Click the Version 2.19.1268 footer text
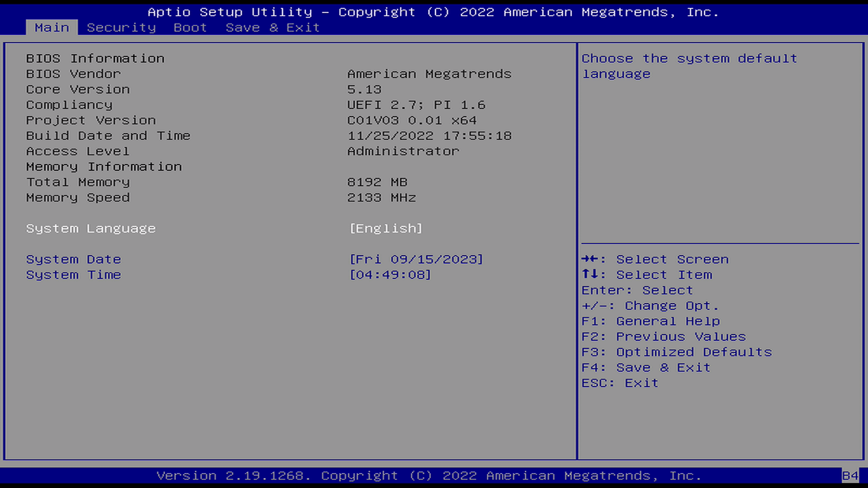The width and height of the screenshot is (868, 488). coord(429,476)
